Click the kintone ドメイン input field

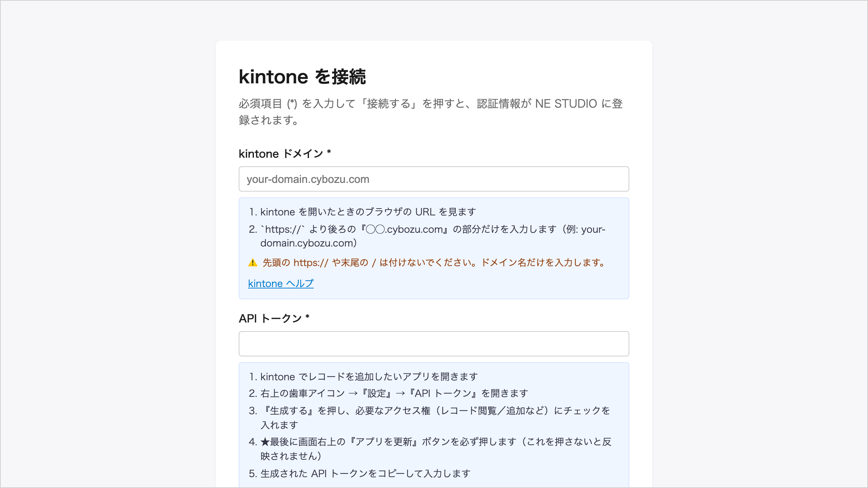[x=434, y=179]
